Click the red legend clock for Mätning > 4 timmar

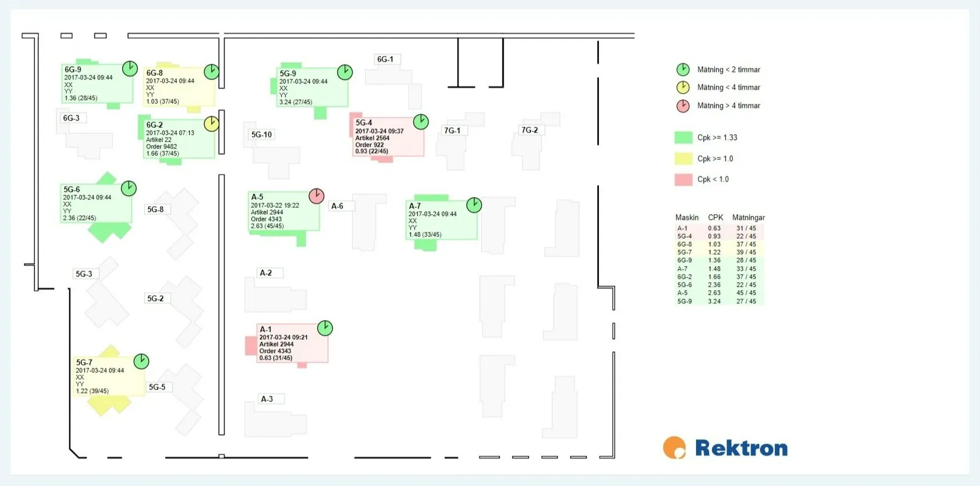[683, 106]
